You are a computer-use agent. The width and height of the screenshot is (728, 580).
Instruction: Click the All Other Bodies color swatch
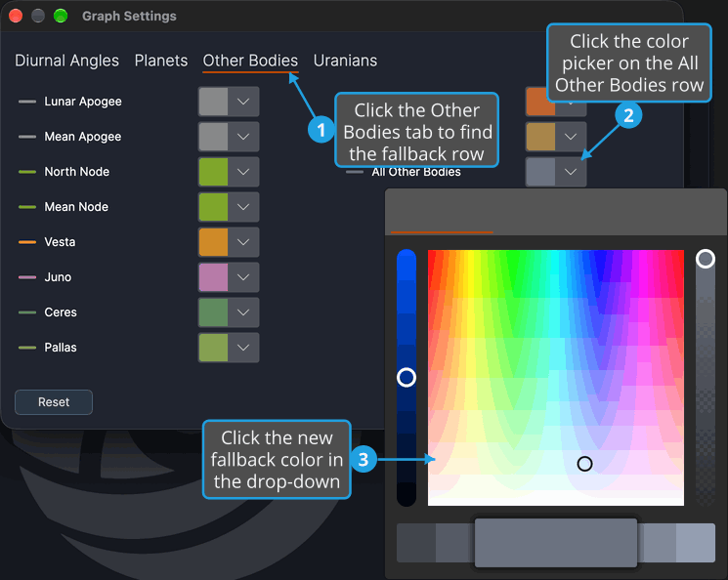[541, 172]
